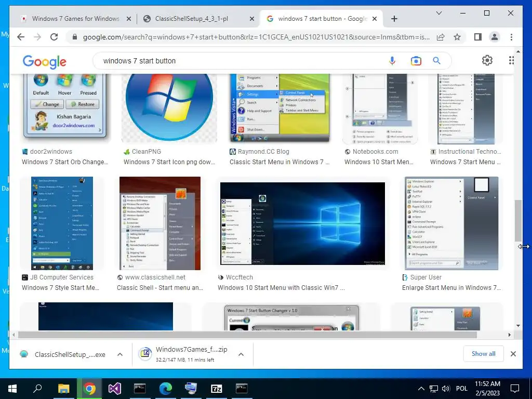View the Windows 7 logo orb thumbnail
Viewport: 532px width, 399px height.
click(x=169, y=109)
